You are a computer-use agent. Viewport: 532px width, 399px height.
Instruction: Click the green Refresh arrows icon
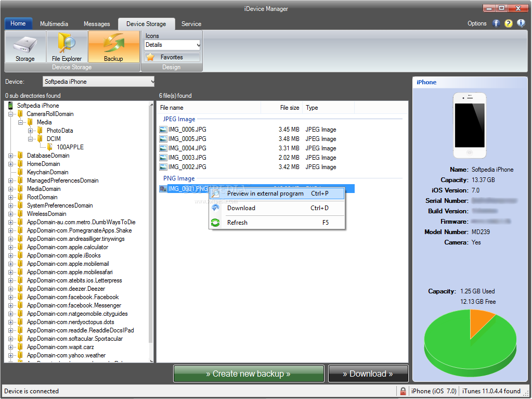pyautogui.click(x=215, y=223)
